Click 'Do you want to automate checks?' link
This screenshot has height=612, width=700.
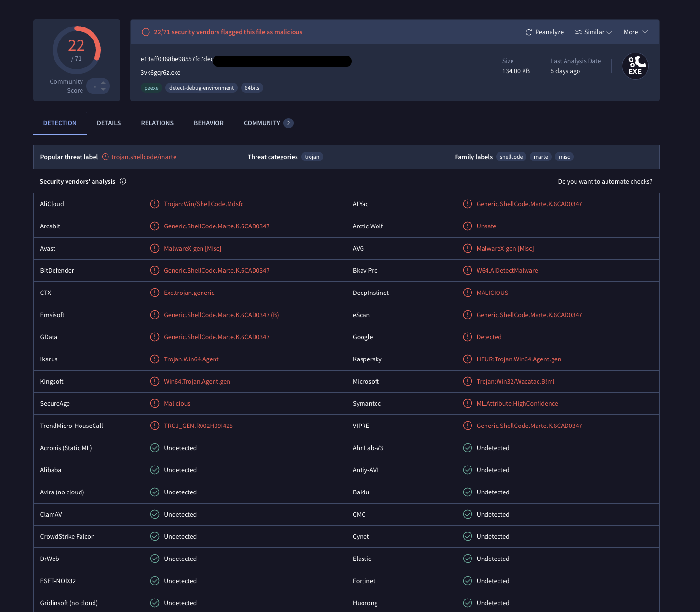click(605, 182)
